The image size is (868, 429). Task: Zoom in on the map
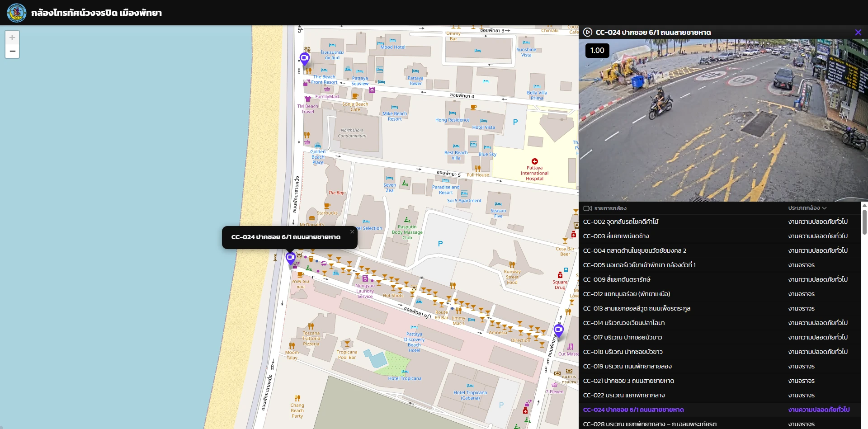click(x=12, y=38)
